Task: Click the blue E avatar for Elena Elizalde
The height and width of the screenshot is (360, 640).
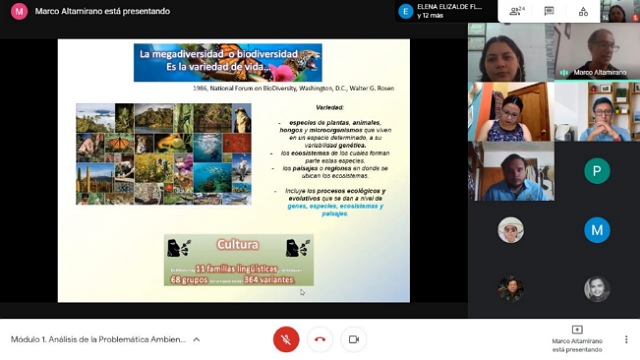Action: [405, 11]
